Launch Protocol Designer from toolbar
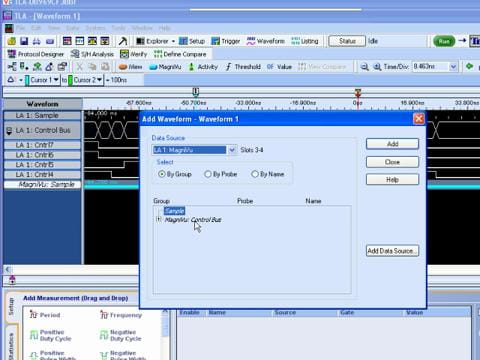The width and height of the screenshot is (480, 360). pyautogui.click(x=36, y=54)
